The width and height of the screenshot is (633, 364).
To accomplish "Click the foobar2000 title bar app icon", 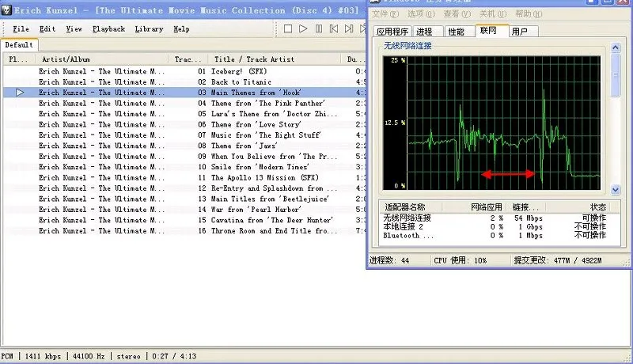I will pos(6,9).
